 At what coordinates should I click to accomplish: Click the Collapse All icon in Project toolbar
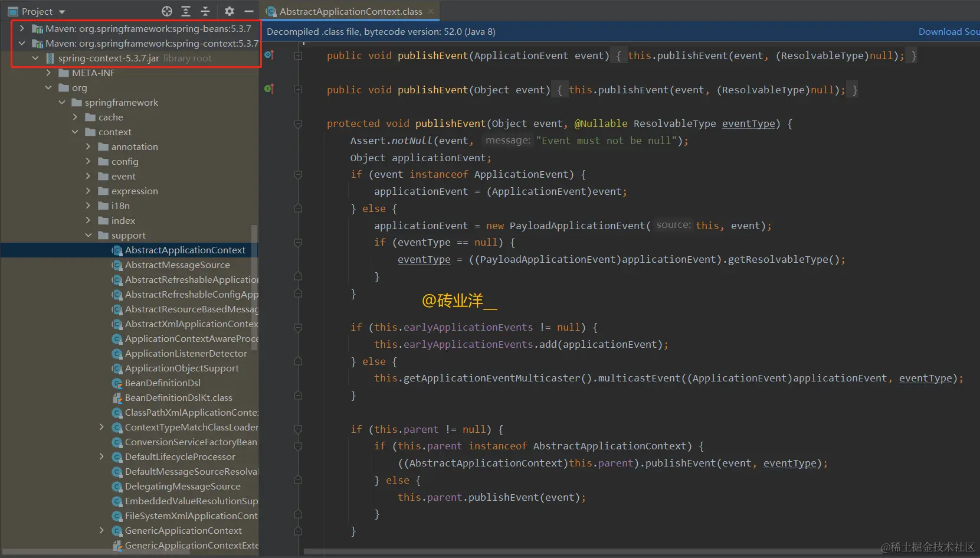205,11
